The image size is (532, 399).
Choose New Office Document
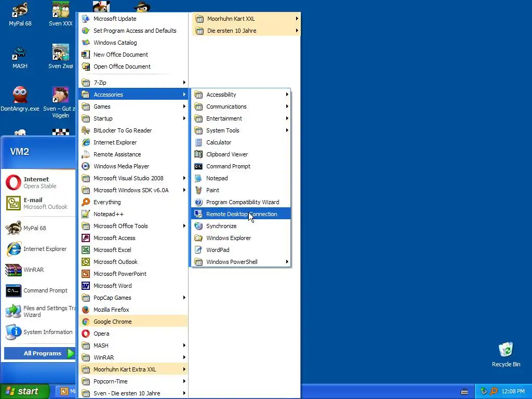[x=134, y=55]
